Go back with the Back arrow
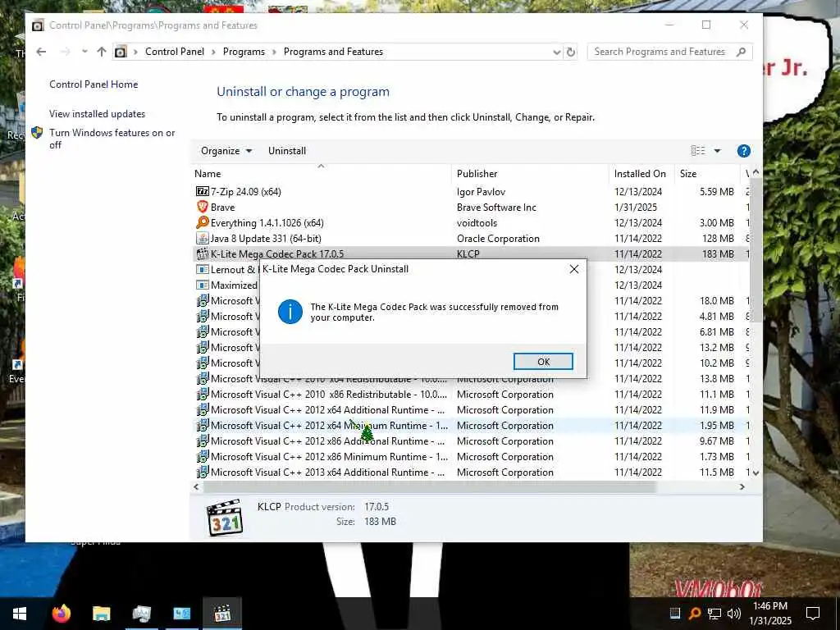The height and width of the screenshot is (630, 840). [x=41, y=52]
